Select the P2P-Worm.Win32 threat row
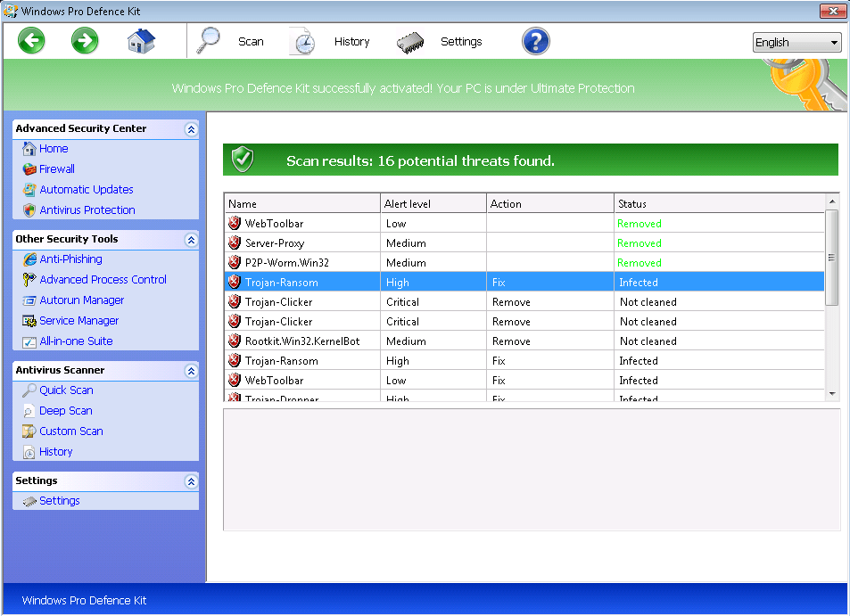This screenshot has height=616, width=850. point(287,263)
